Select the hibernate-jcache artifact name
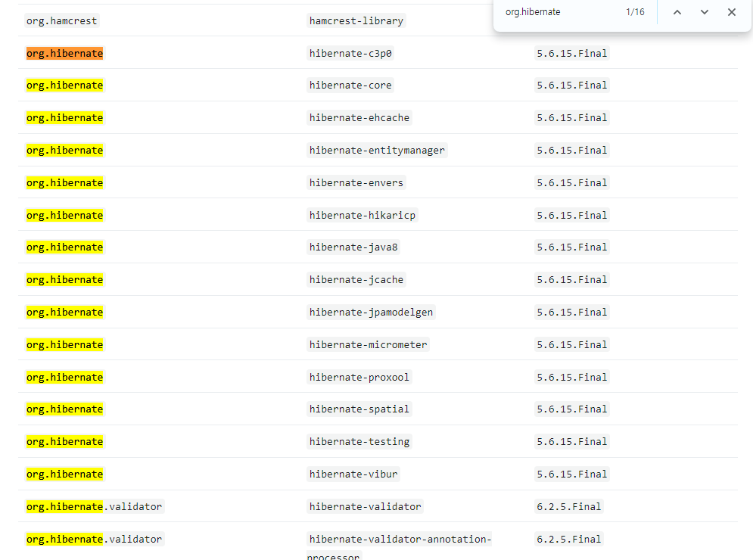The image size is (753, 560). [x=356, y=279]
